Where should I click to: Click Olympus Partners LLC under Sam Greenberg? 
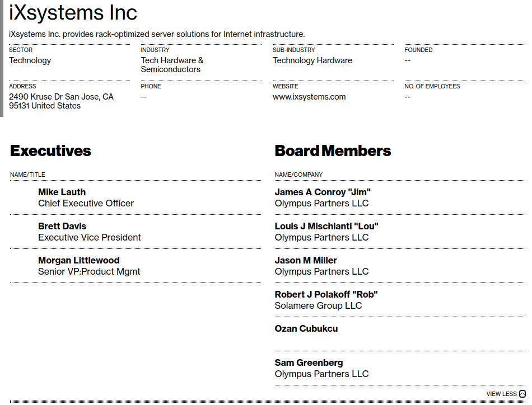[321, 374]
